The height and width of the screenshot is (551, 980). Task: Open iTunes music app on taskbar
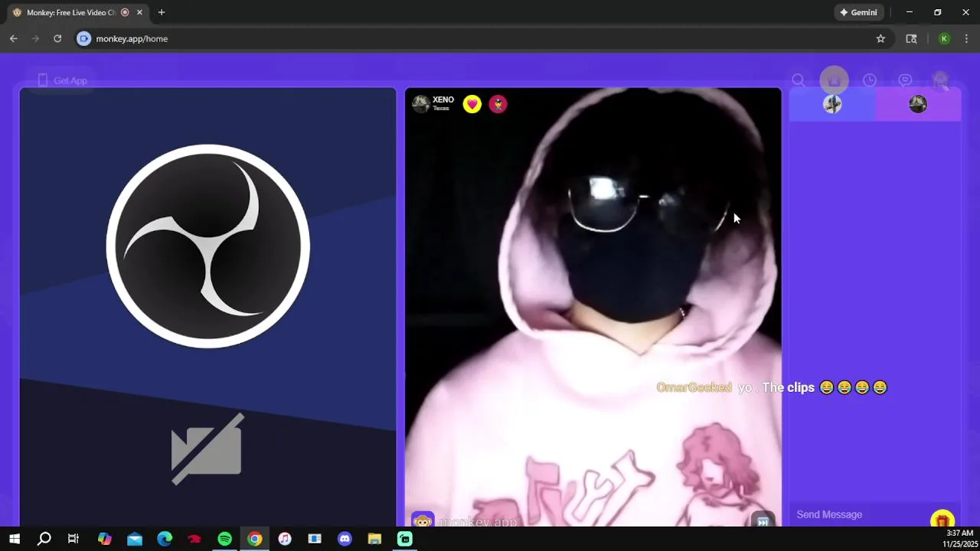click(285, 540)
